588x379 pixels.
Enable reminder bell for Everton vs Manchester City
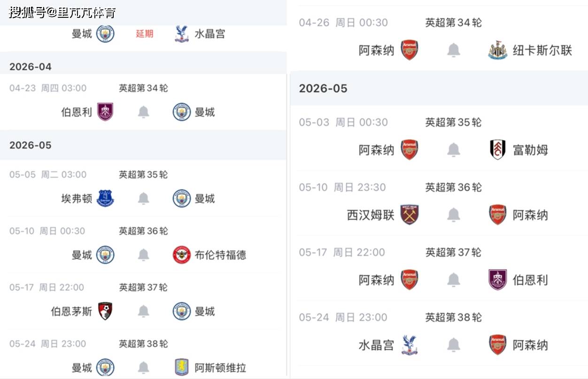143,199
